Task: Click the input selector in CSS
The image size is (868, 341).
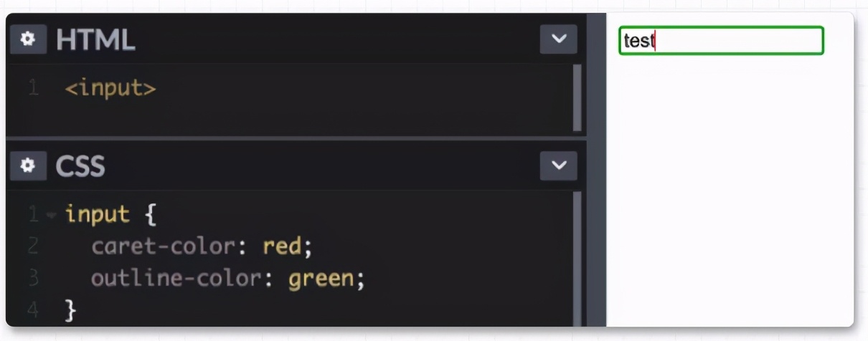Action: [x=98, y=214]
